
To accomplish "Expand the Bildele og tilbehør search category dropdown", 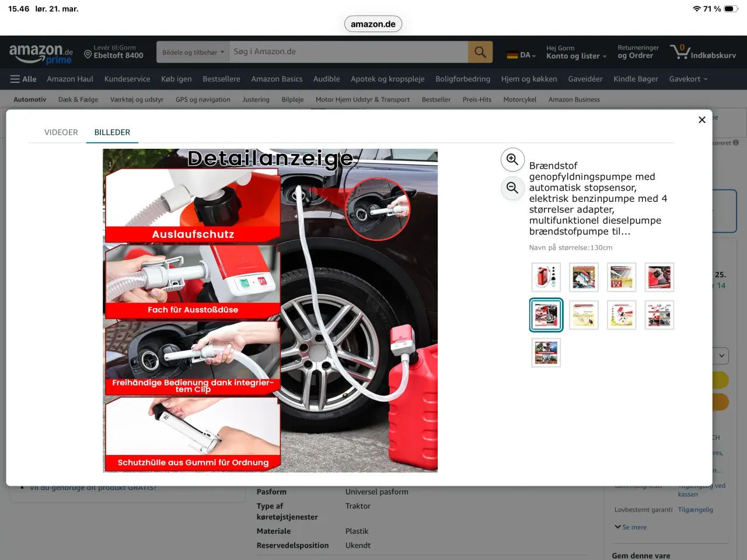I will [x=193, y=52].
